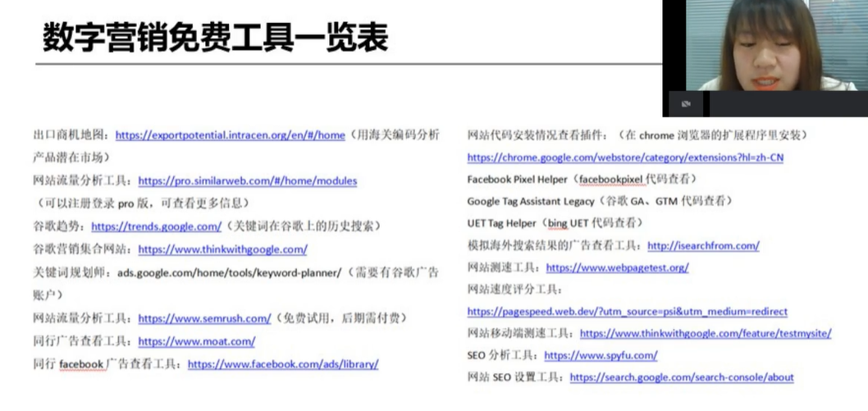Open the trends.google.com link
Screen dimensions: 868x411
tap(157, 226)
